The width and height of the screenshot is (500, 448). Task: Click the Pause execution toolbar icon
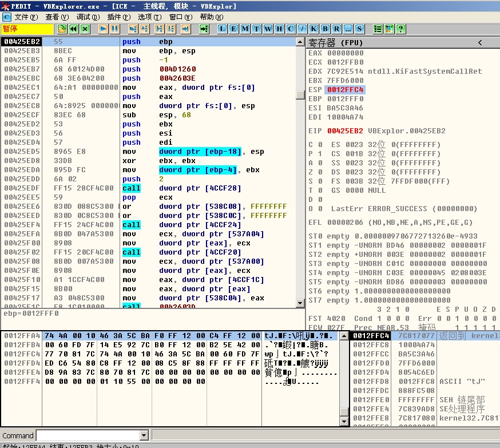[x=115, y=29]
